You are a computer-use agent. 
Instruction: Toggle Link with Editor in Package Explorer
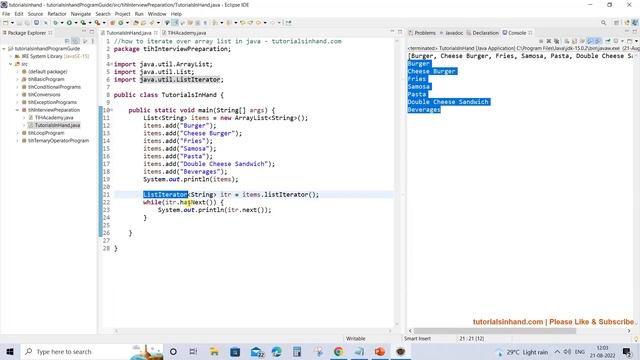coord(76,41)
